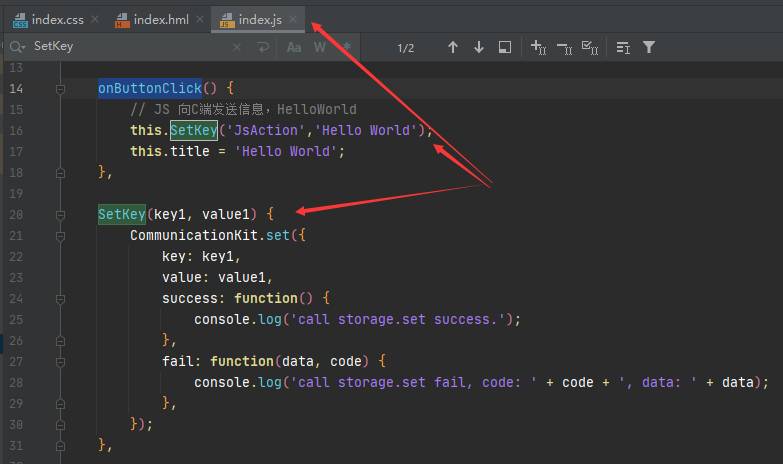Select all occurrences icon
Image resolution: width=783 pixels, height=464 pixels.
coord(590,48)
